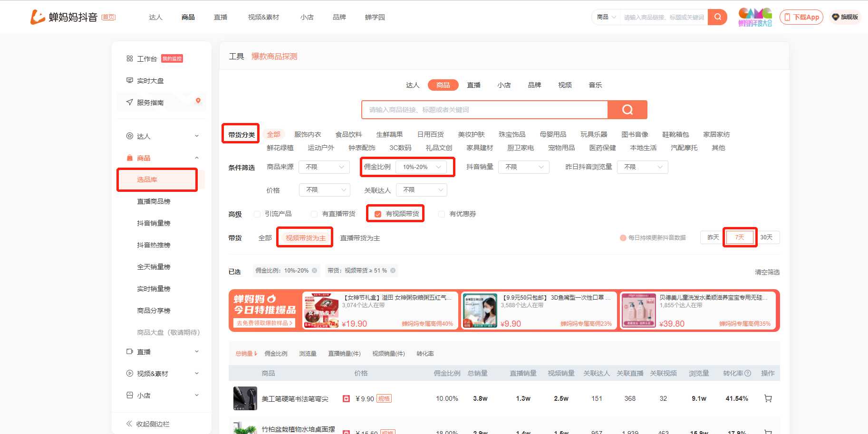Open the 实时大盘 monitor icon

click(129, 80)
